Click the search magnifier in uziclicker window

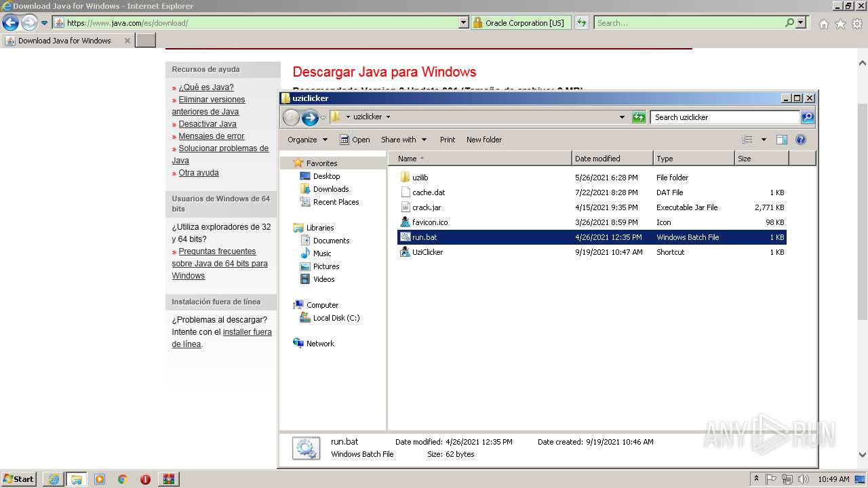[808, 117]
